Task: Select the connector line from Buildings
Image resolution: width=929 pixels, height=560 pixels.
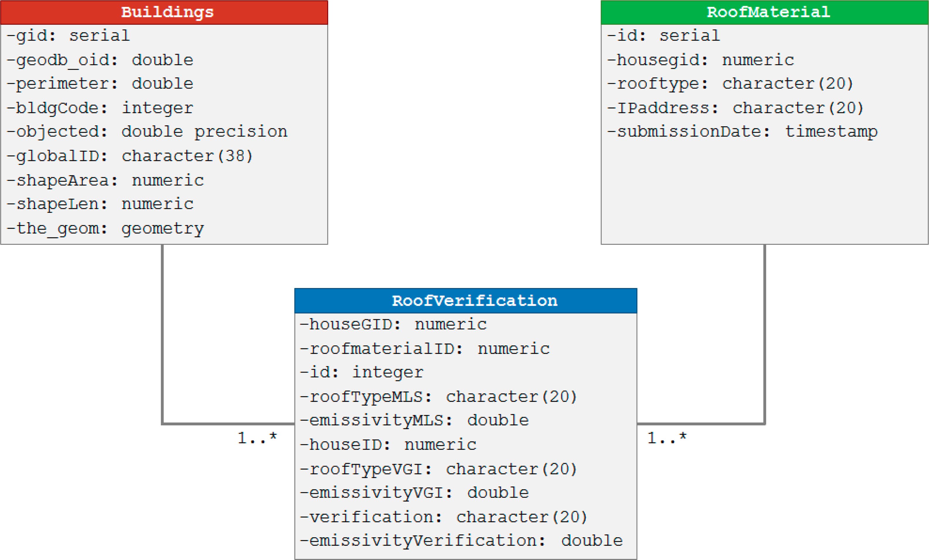Action: pyautogui.click(x=163, y=335)
